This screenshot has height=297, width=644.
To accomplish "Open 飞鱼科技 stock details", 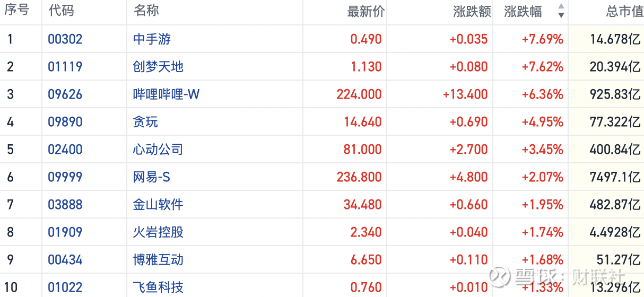I will [x=158, y=287].
